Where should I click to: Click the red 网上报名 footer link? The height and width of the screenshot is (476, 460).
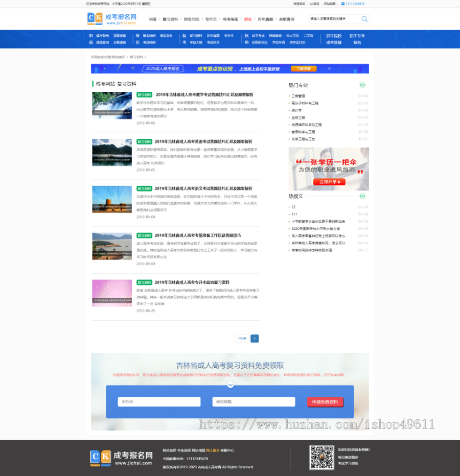coord(213,450)
